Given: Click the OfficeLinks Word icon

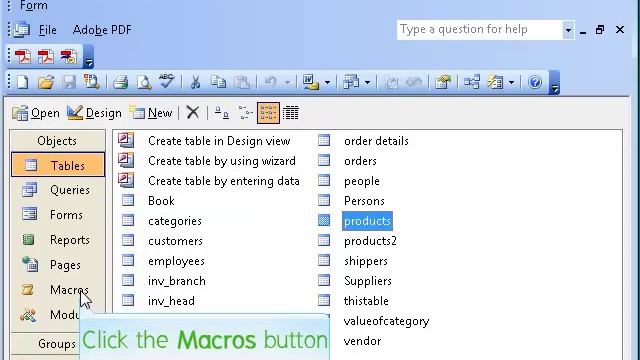Looking at the screenshot, I should point(311,82).
